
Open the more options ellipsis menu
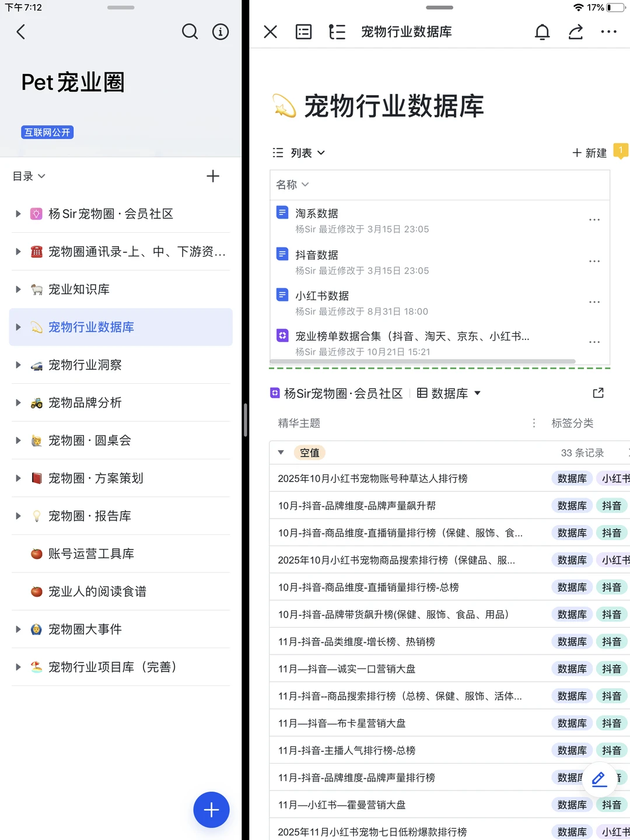(608, 32)
